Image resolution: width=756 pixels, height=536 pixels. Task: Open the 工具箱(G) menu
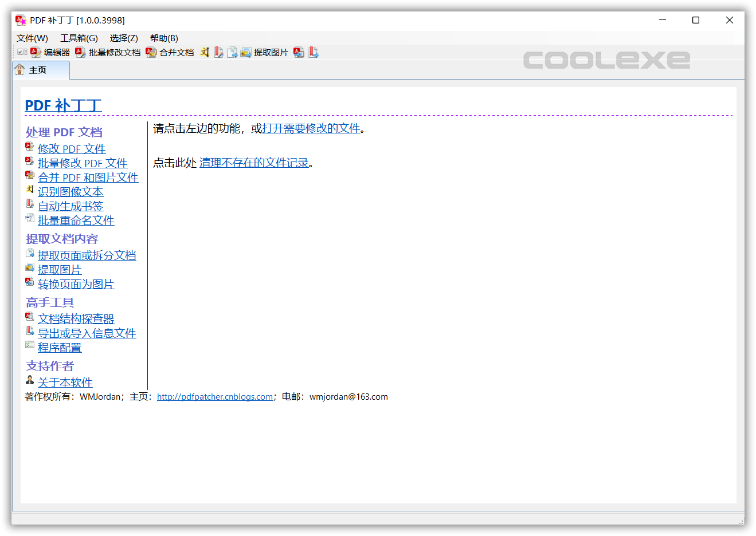[x=79, y=38]
